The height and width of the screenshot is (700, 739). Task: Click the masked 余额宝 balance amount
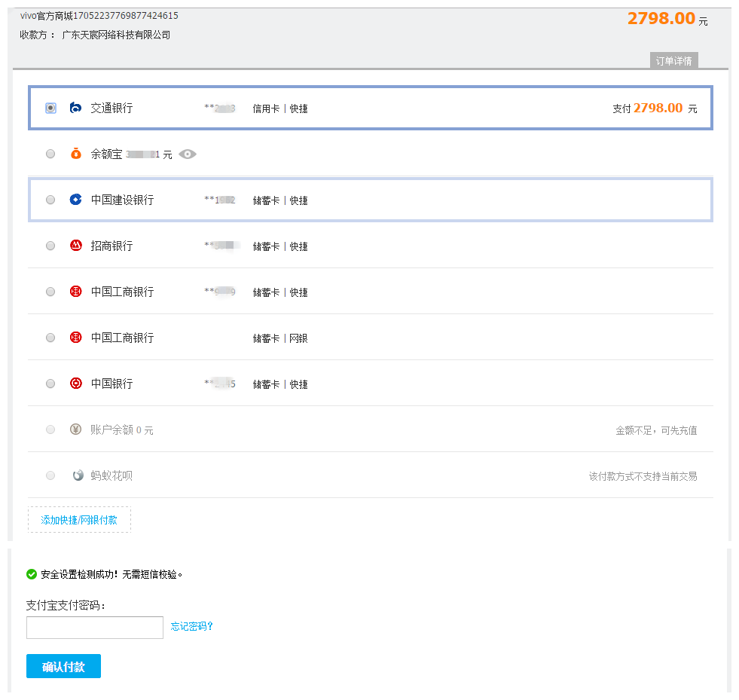tap(143, 154)
